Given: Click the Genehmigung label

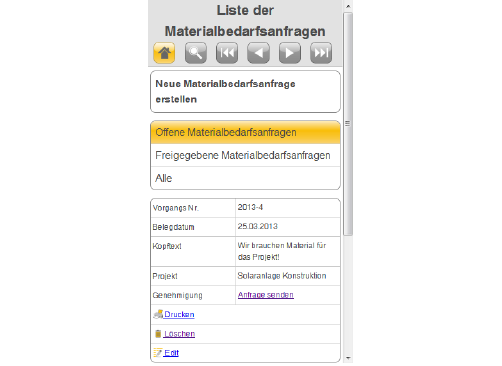Looking at the screenshot, I should tap(177, 295).
